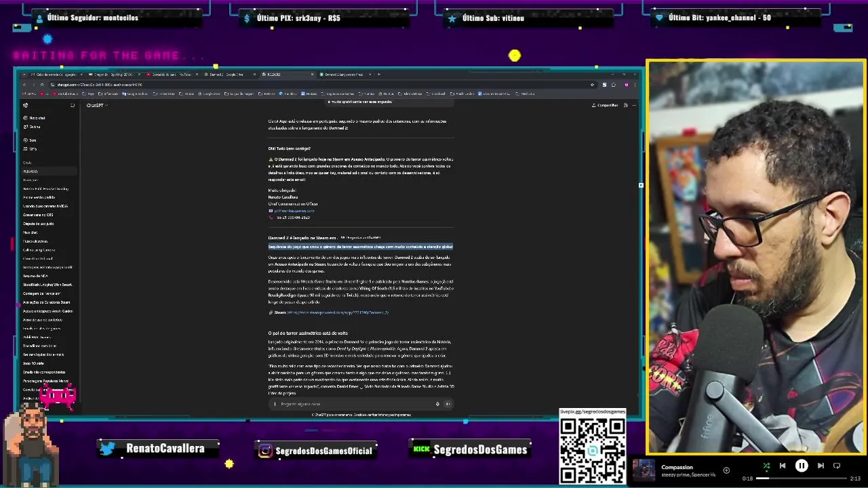Viewport: 868px width, 488px height.
Task: Open the browser extensions puzzle icon
Action: pyautogui.click(x=614, y=85)
